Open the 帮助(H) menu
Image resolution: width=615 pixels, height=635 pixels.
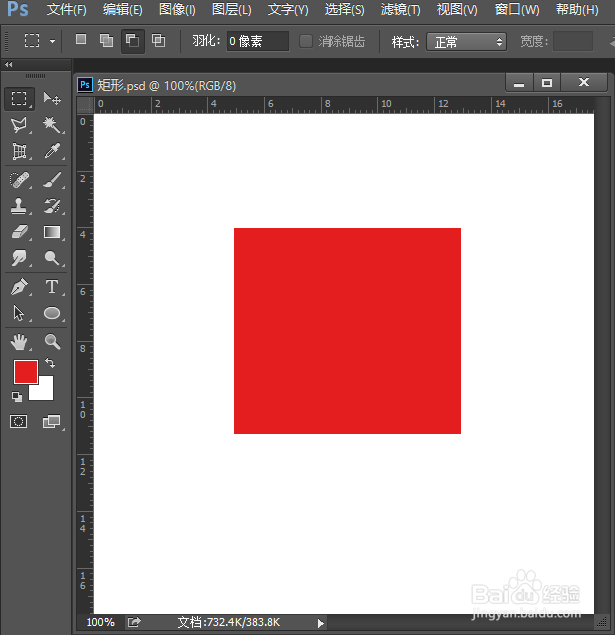pyautogui.click(x=577, y=9)
